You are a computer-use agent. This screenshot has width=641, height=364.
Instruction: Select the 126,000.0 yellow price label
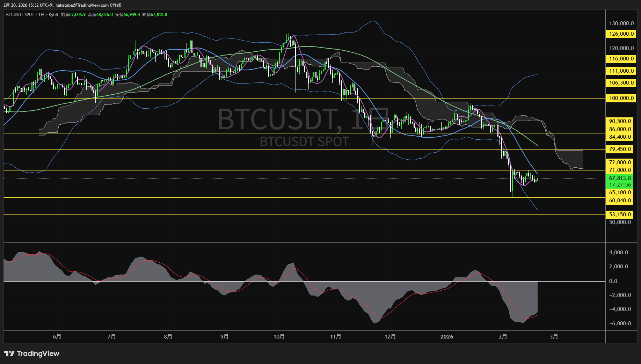click(621, 34)
